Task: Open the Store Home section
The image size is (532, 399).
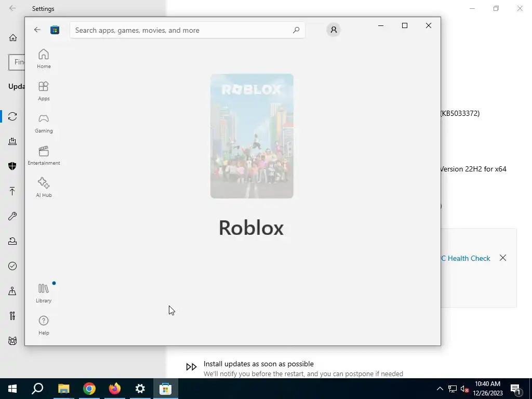Action: pyautogui.click(x=44, y=59)
